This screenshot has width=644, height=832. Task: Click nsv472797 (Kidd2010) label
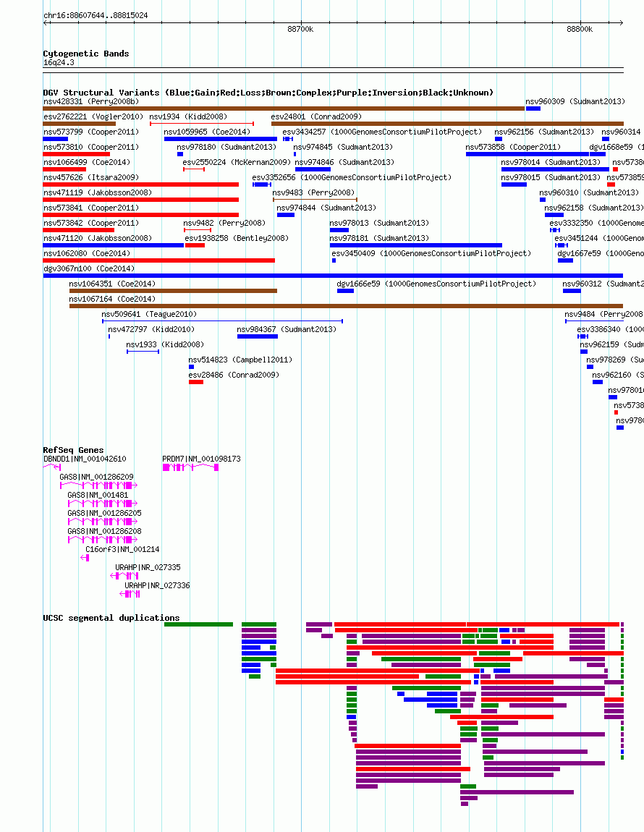coord(151,329)
